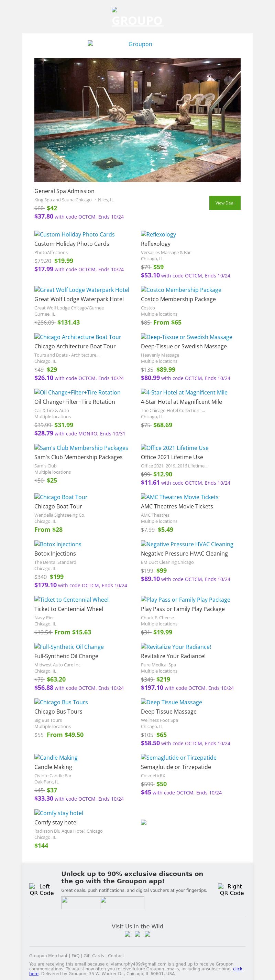This screenshot has height=980, width=275.
Task: Open the third social media icon
Action: coord(147,934)
